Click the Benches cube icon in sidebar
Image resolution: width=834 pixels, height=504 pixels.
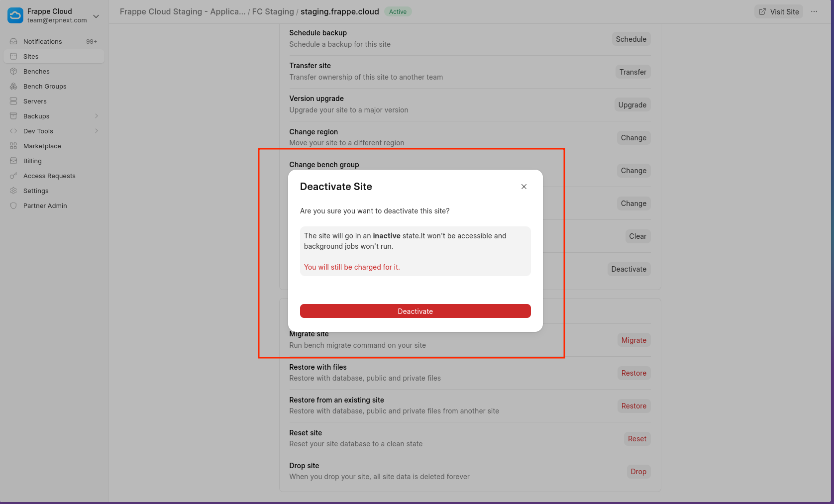13,72
